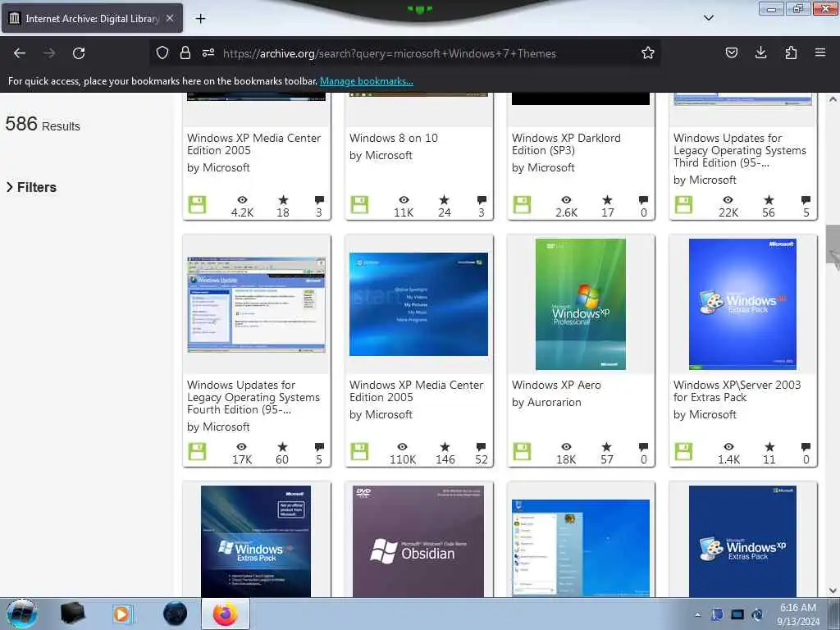Open Windows XP Aero title link

(556, 386)
